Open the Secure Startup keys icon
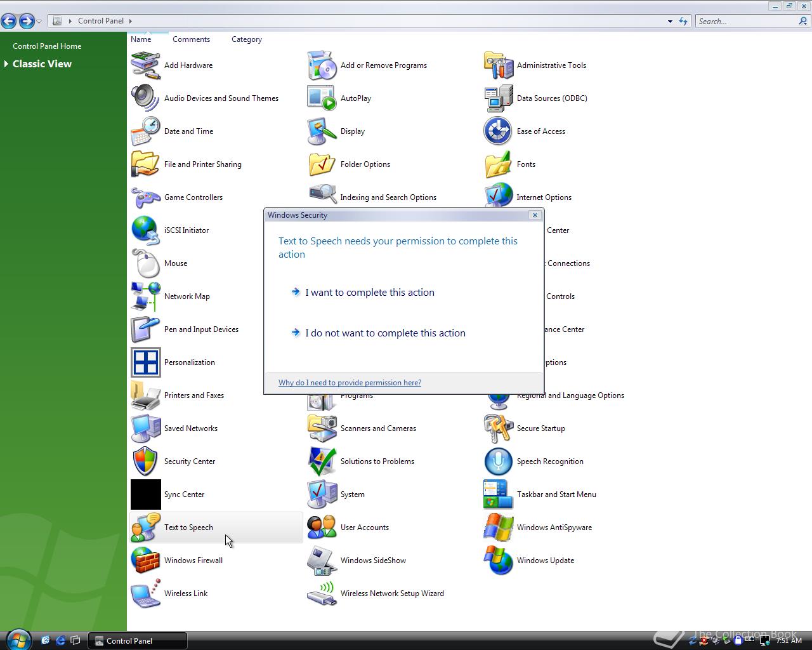 click(498, 428)
